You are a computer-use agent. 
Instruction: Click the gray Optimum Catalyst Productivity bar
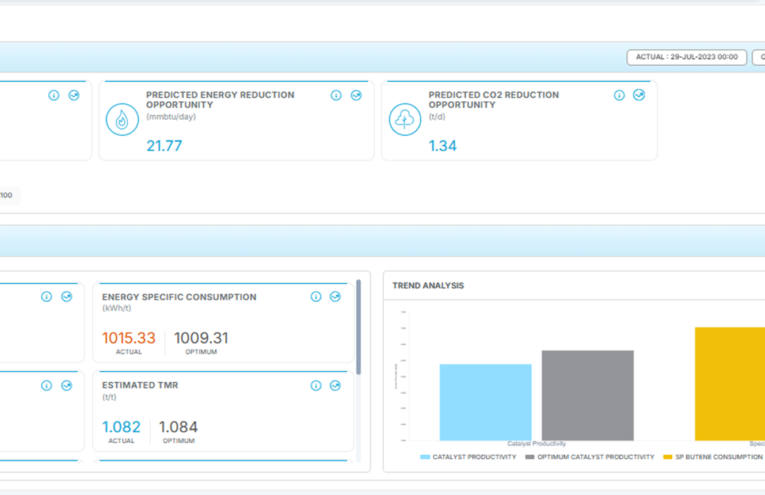click(588, 396)
